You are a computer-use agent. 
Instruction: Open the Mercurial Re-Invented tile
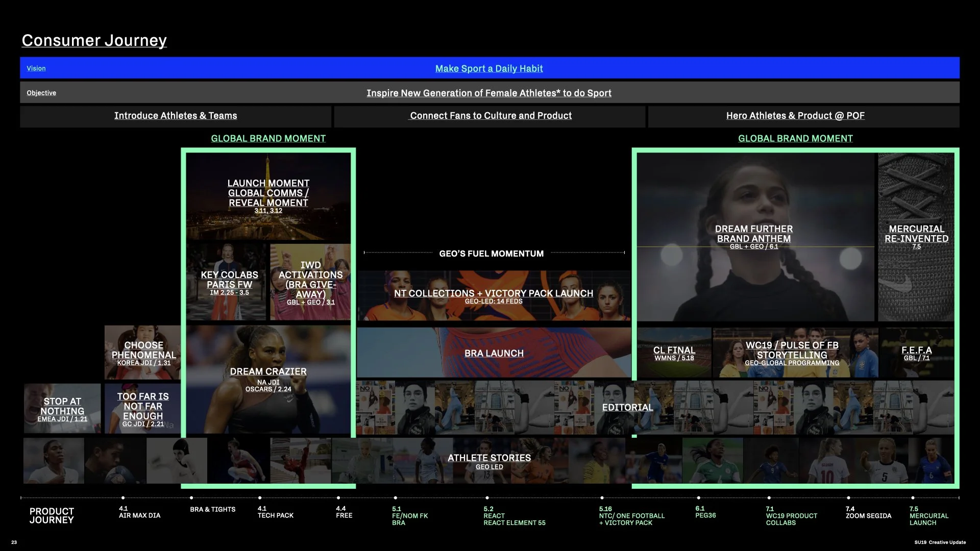coord(916,237)
